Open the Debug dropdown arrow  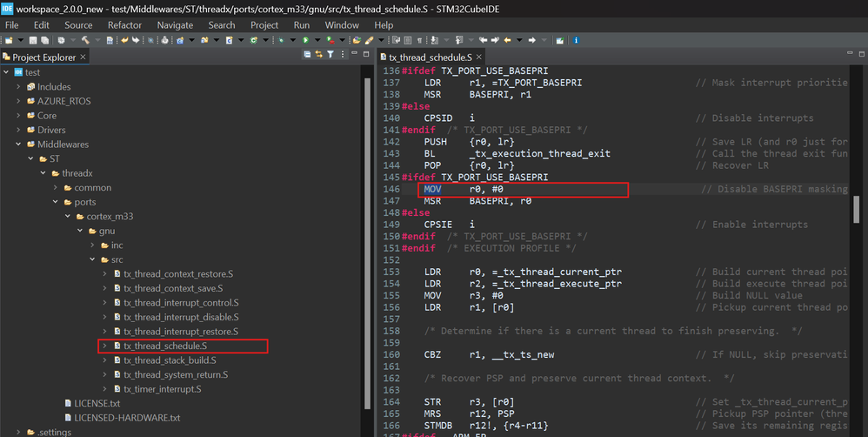point(293,40)
